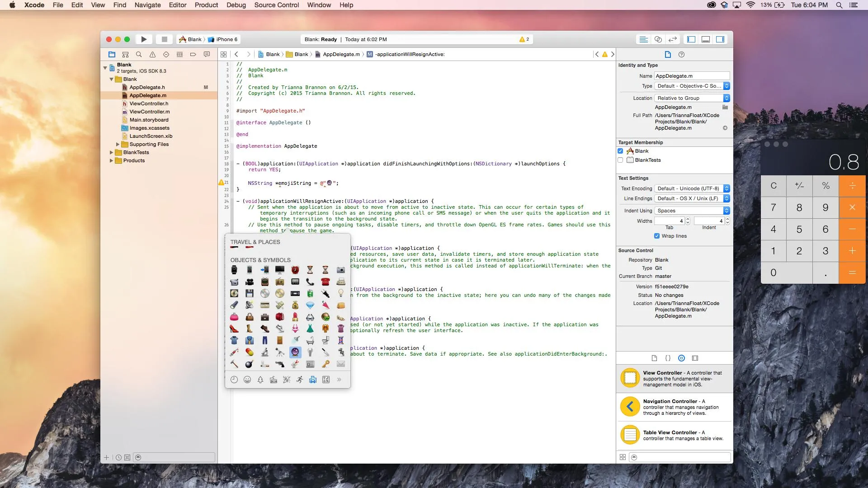Click the Navigation Controller component icon
868x488 pixels.
pos(630,406)
